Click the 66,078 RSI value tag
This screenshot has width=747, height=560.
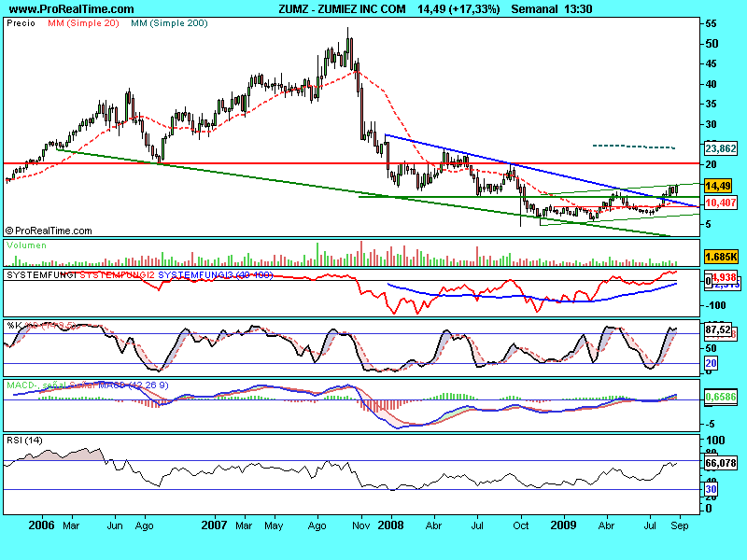(x=720, y=463)
